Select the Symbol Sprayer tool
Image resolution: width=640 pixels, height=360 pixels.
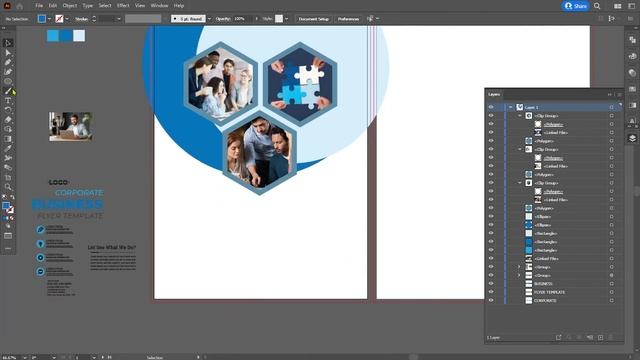point(8,158)
